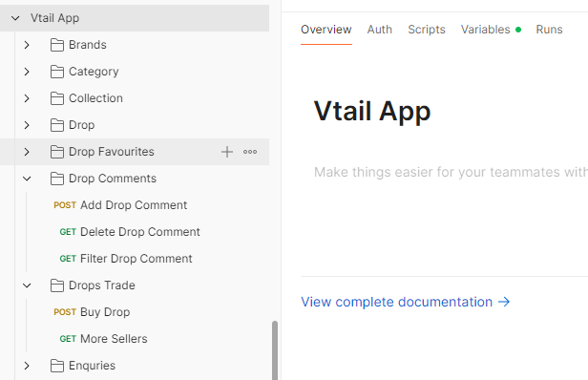Image resolution: width=588 pixels, height=380 pixels.
Task: Click the Brands folder icon
Action: [x=57, y=45]
